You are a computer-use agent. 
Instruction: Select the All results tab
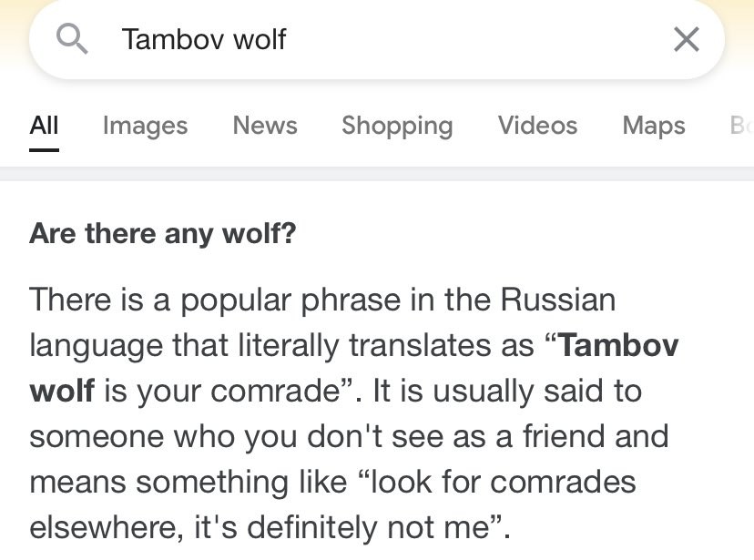44,126
